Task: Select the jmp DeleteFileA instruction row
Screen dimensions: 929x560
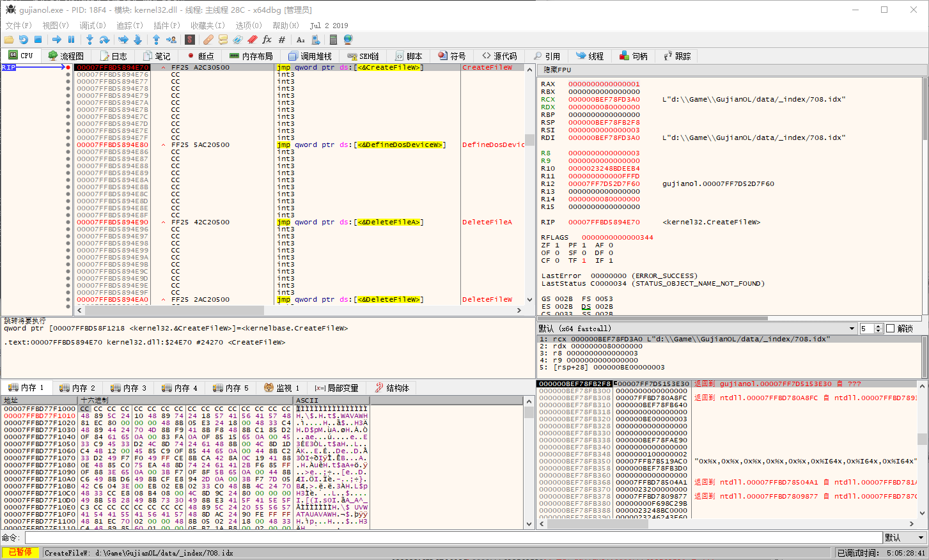Action: point(299,222)
